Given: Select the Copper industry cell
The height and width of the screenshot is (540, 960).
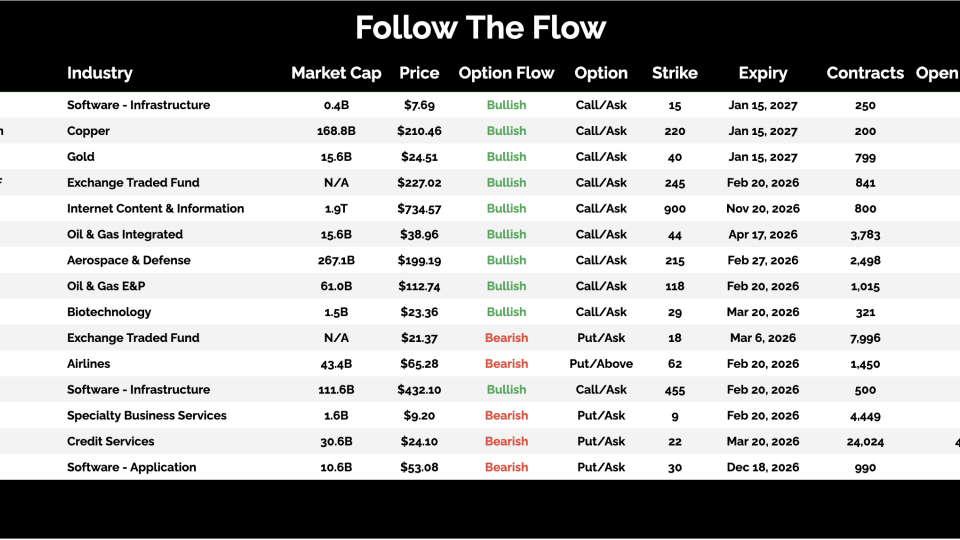Looking at the screenshot, I should 88,131.
